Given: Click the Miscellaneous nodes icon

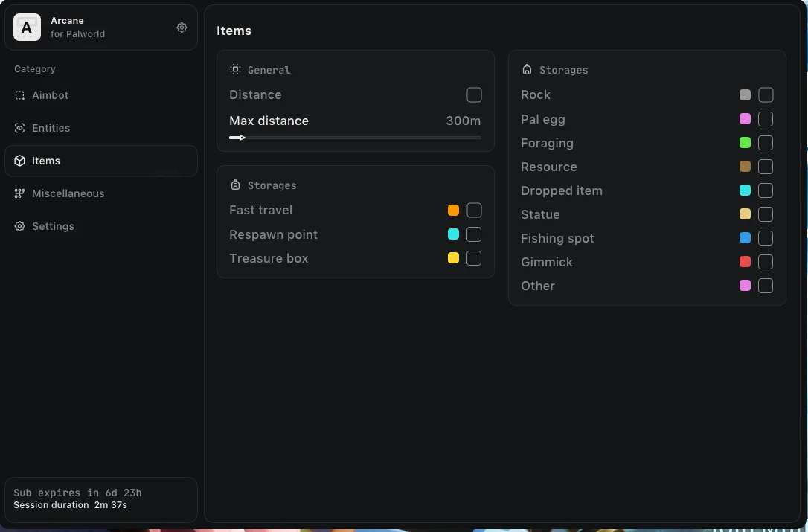Looking at the screenshot, I should (x=19, y=193).
